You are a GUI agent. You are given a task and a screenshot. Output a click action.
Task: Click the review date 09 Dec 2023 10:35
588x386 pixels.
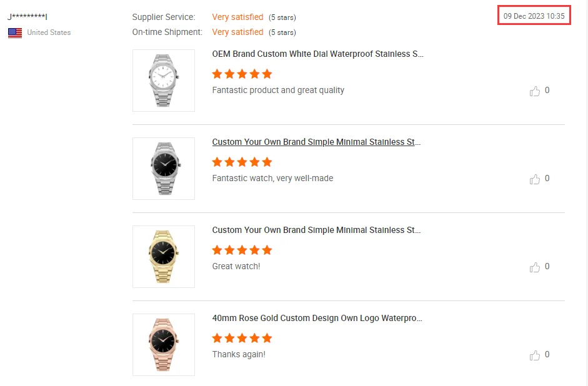pos(534,16)
